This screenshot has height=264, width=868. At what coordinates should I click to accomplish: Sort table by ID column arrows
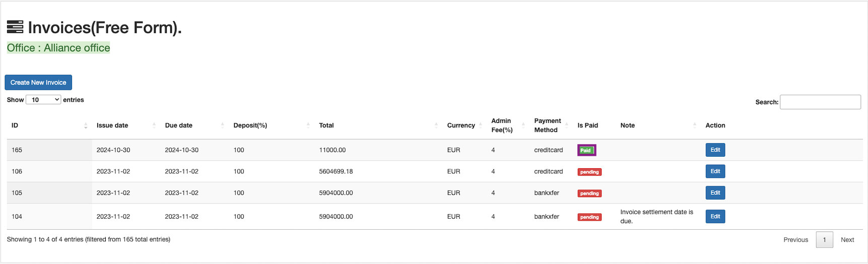pos(86,125)
